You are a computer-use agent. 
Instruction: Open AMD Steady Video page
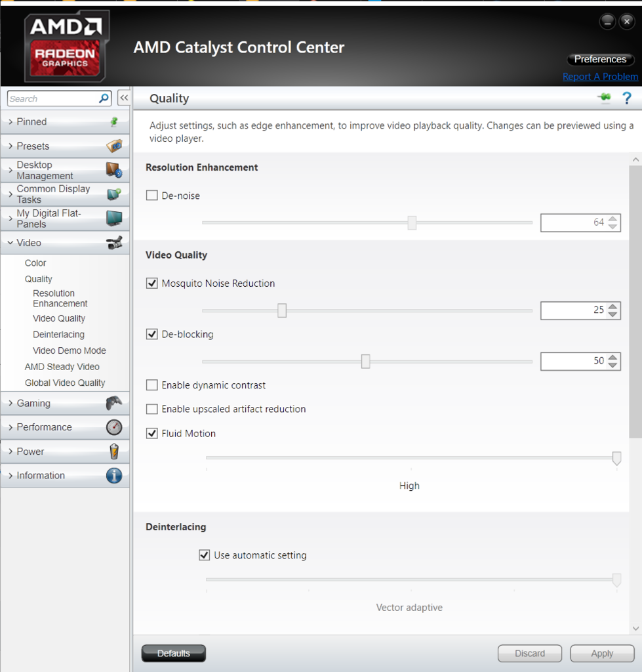click(62, 367)
